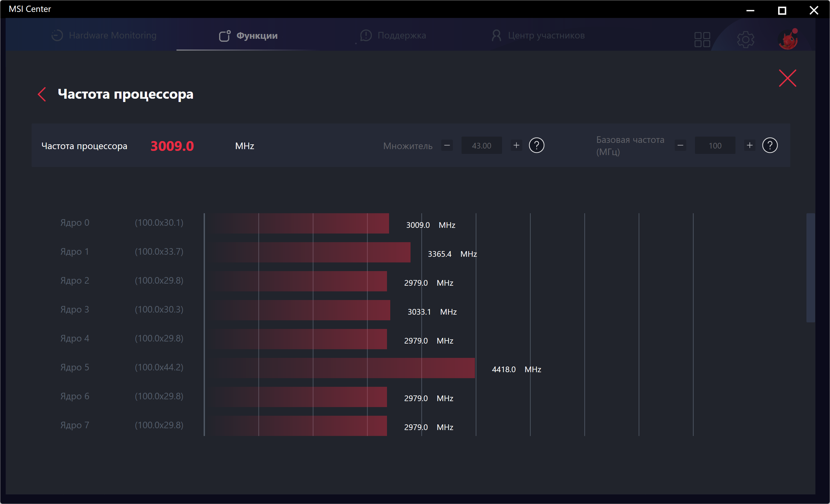Decrease Базовая частота with the minus button

tap(680, 146)
